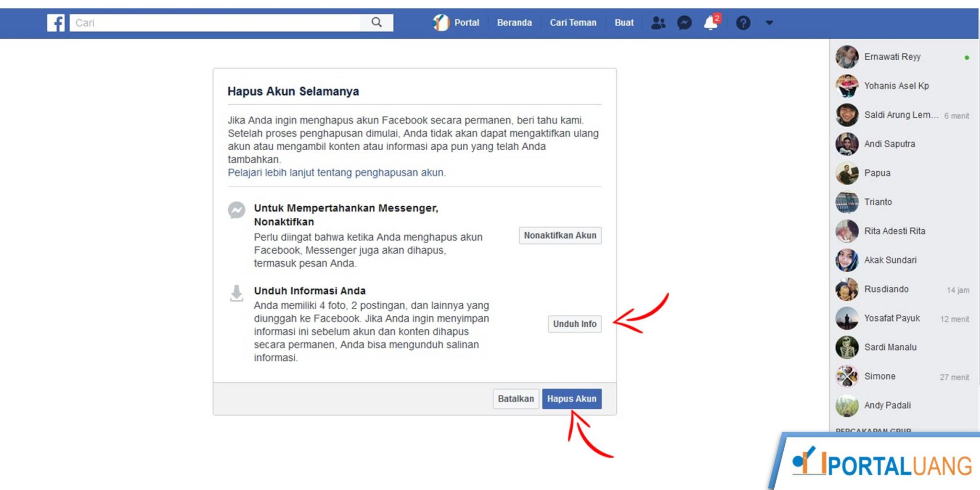Go to Beranda
Viewport: 980px width, 490px height.
click(x=514, y=22)
